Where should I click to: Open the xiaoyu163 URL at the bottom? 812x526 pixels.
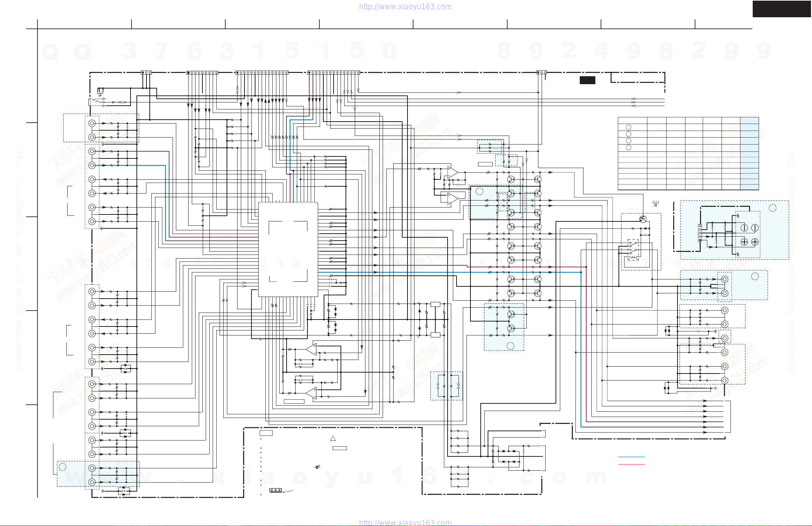coord(405,522)
